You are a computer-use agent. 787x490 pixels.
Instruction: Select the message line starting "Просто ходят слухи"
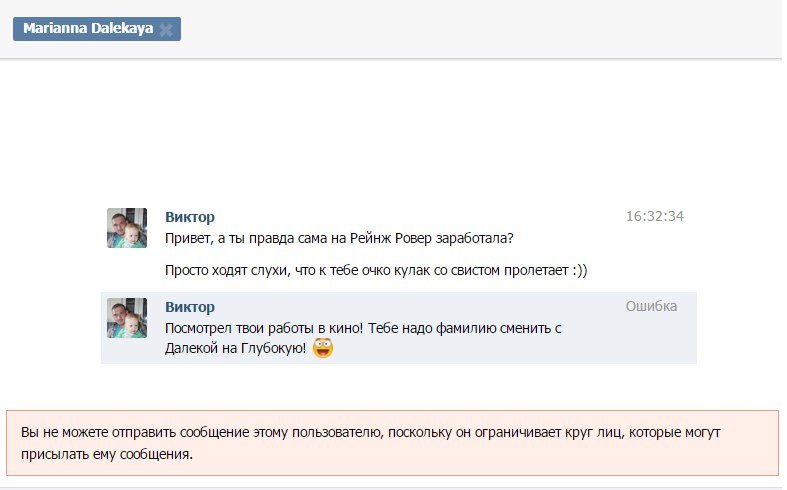376,270
